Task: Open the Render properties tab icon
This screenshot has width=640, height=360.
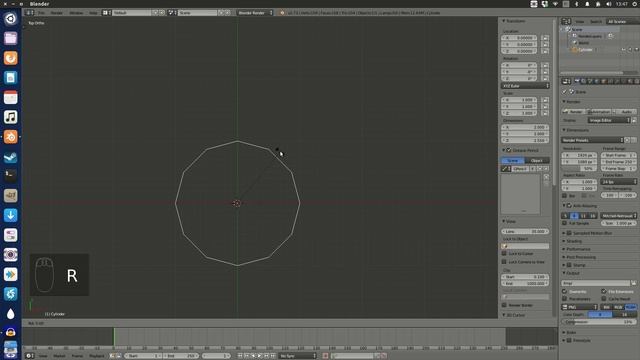Action: [577, 81]
